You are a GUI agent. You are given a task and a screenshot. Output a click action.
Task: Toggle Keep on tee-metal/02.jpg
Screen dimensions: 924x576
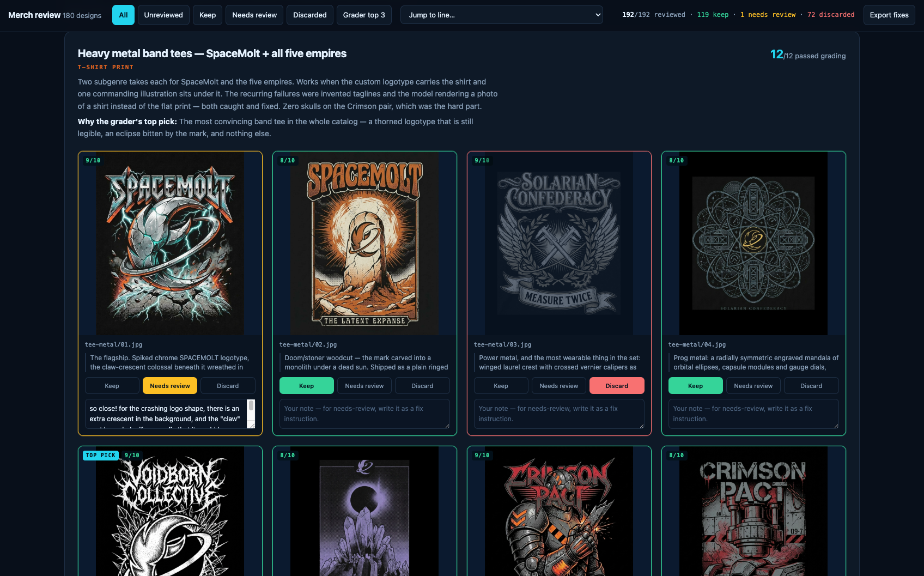tap(307, 386)
